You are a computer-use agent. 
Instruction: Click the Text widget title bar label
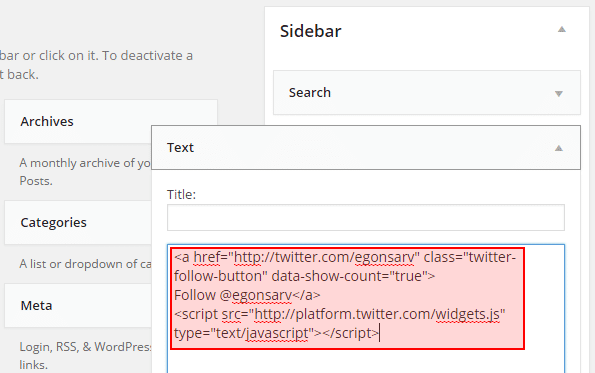180,148
